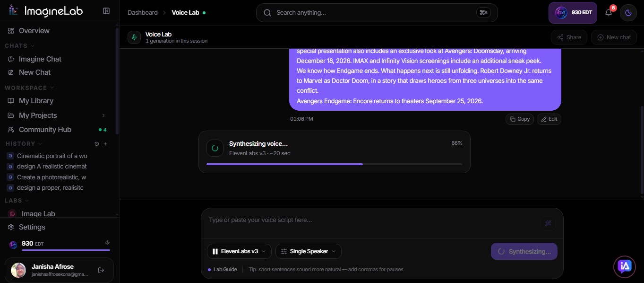644x283 pixels.
Task: Open the Lab Guide link
Action: coord(223,269)
